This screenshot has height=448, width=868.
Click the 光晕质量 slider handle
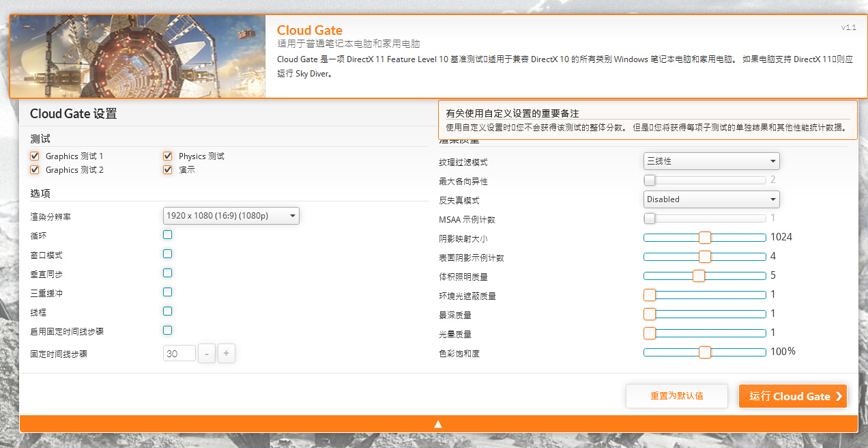pyautogui.click(x=650, y=333)
